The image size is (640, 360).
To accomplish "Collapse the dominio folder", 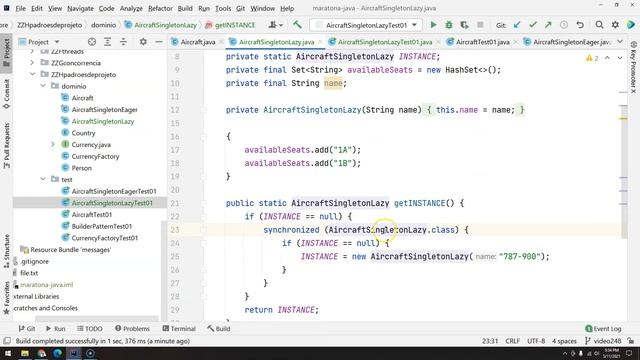I will (x=43, y=86).
